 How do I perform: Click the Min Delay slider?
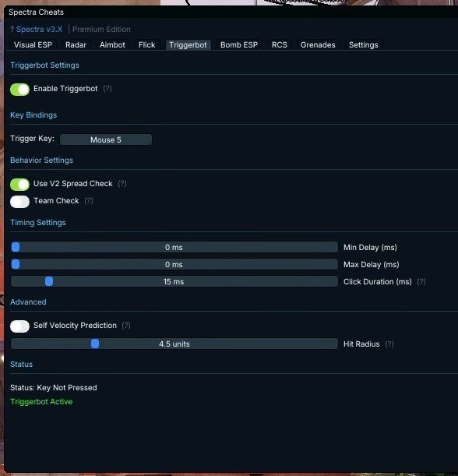point(174,247)
